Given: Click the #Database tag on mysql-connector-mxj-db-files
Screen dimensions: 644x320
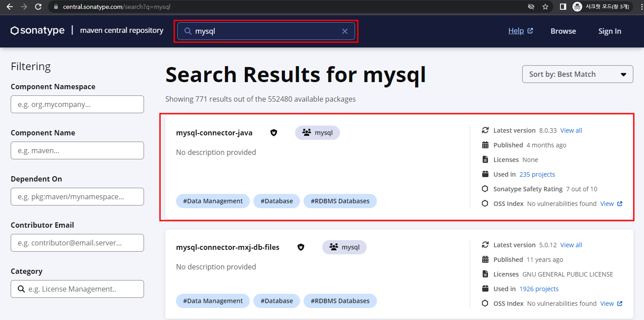Looking at the screenshot, I should pos(276,301).
